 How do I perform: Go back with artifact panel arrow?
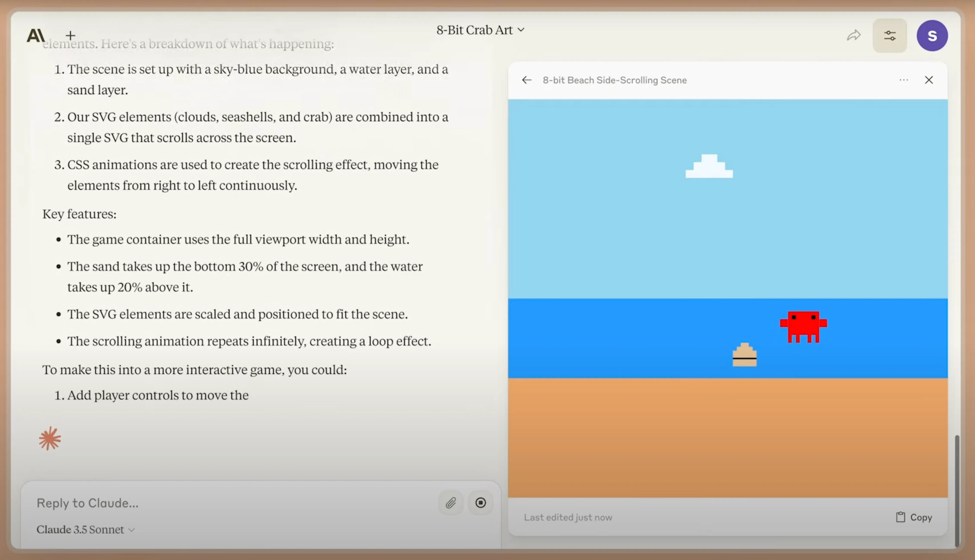coord(527,80)
